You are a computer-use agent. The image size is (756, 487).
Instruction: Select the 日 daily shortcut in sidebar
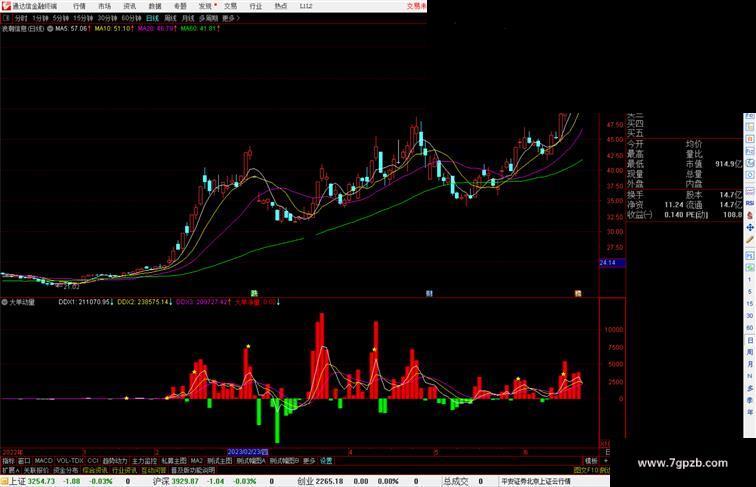click(750, 340)
